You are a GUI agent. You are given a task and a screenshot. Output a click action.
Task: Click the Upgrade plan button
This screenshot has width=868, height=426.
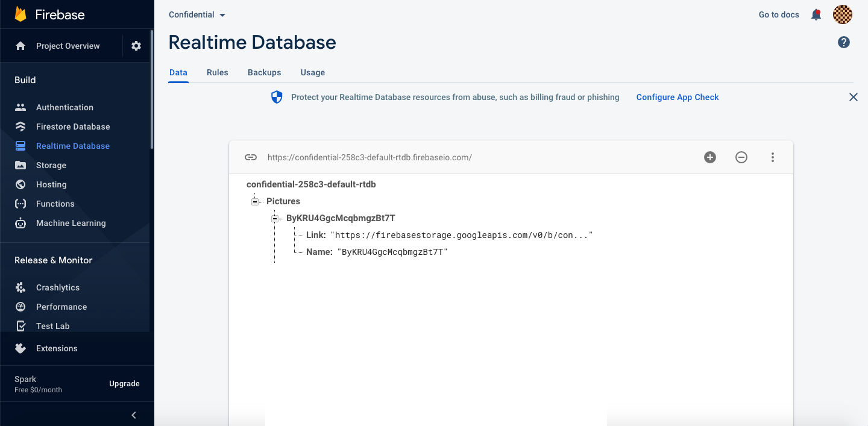point(124,383)
